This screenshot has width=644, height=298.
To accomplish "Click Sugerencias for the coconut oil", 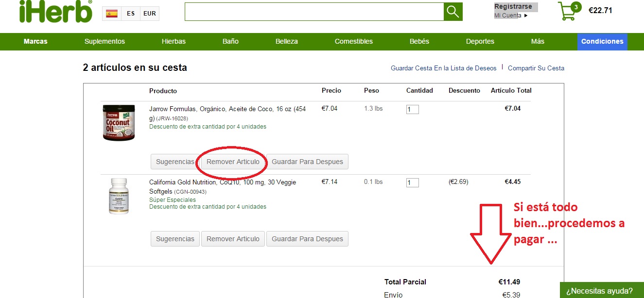I will (175, 162).
